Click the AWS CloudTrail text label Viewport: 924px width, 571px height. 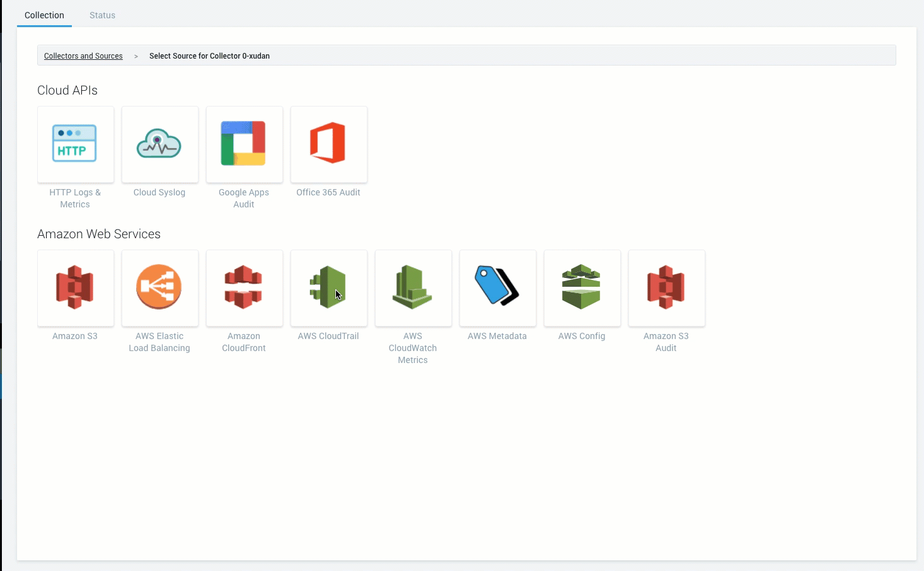coord(328,336)
